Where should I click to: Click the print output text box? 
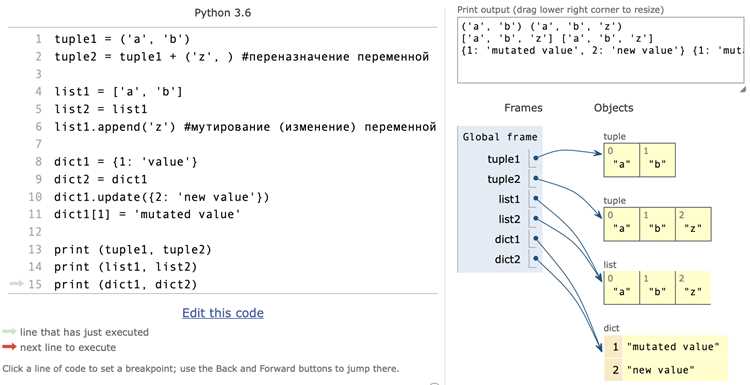pyautogui.click(x=601, y=51)
